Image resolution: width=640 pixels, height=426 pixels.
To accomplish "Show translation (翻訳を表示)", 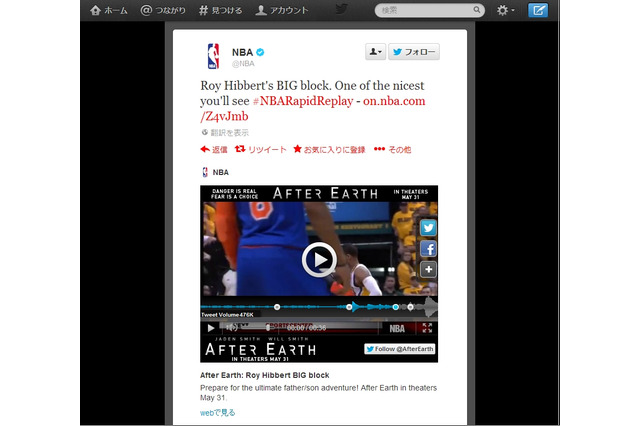I will [225, 133].
